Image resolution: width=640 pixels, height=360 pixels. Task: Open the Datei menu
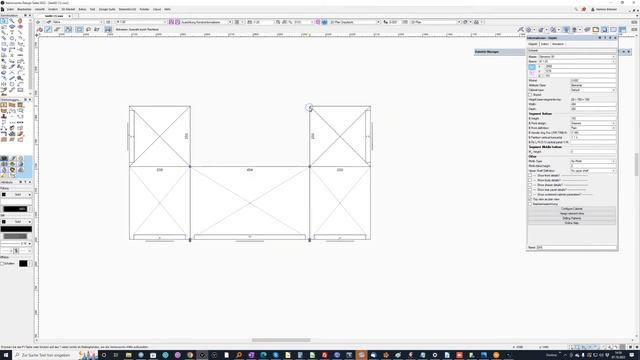10,9
